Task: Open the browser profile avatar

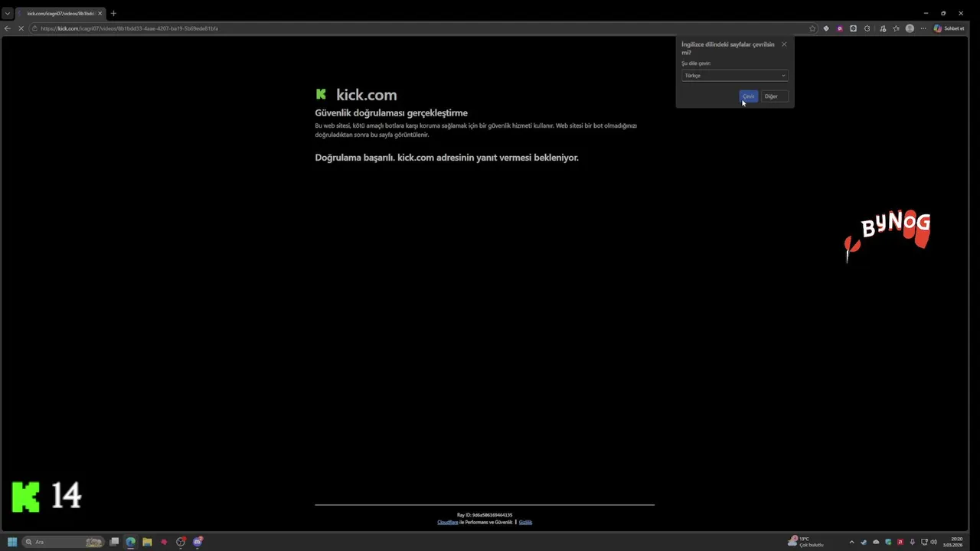Action: pyautogui.click(x=910, y=28)
